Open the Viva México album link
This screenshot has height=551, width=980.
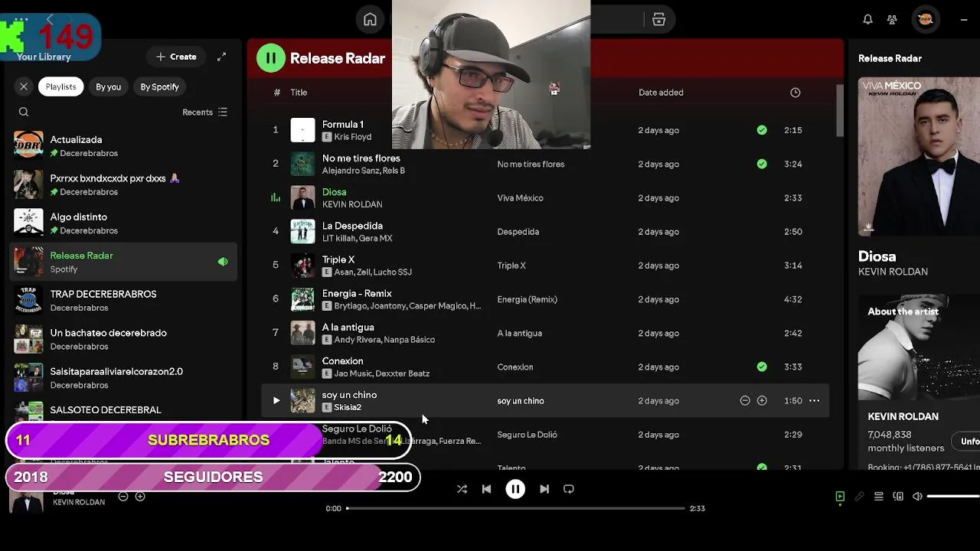520,197
